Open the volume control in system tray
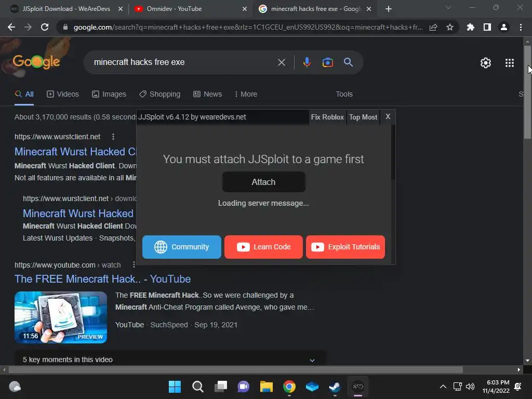The width and height of the screenshot is (532, 399). pos(470,387)
